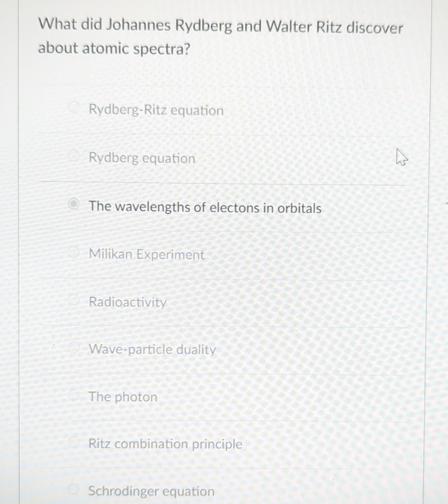Choose the Milikan Experiment answer
Screen dimensions: 448x504
click(x=146, y=254)
